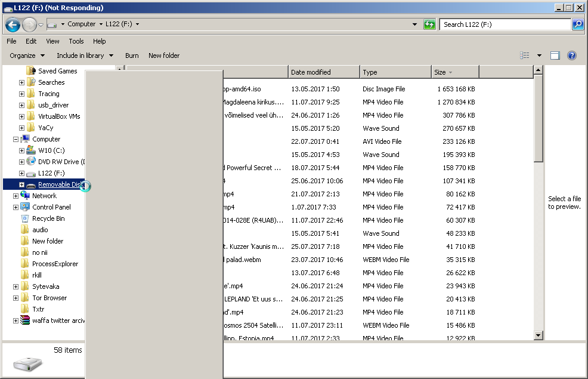Select the Recycle Bin in the sidebar
This screenshot has height=379, width=588.
tap(48, 218)
